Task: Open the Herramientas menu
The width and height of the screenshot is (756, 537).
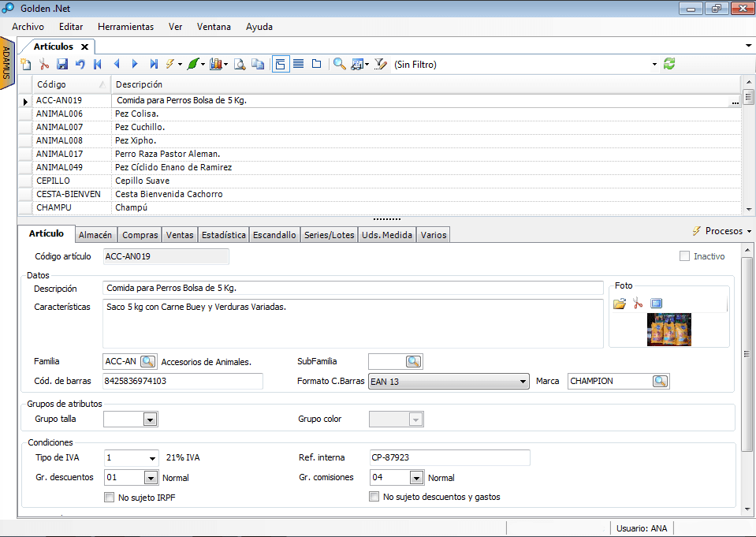Action: coord(125,27)
